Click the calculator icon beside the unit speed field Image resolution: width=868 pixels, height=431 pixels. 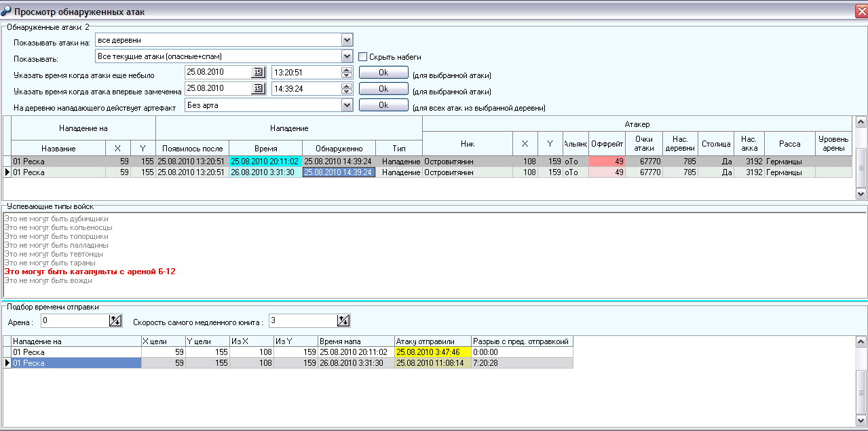(343, 320)
